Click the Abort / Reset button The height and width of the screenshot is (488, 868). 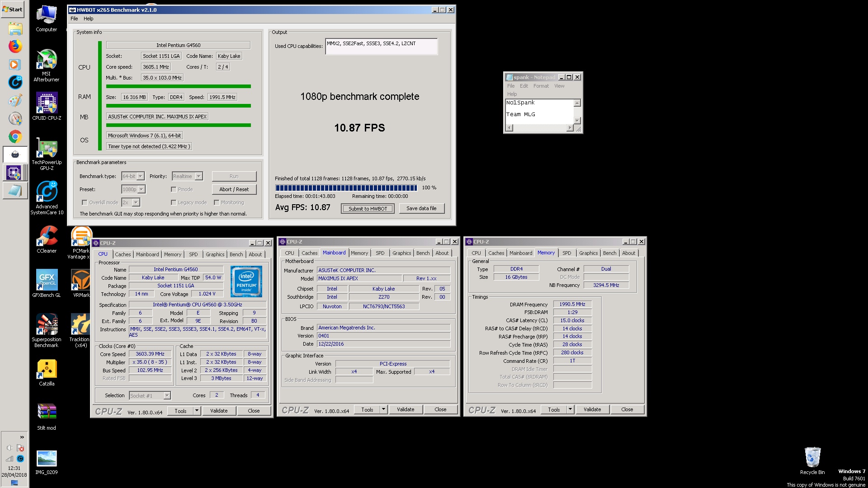(x=234, y=189)
